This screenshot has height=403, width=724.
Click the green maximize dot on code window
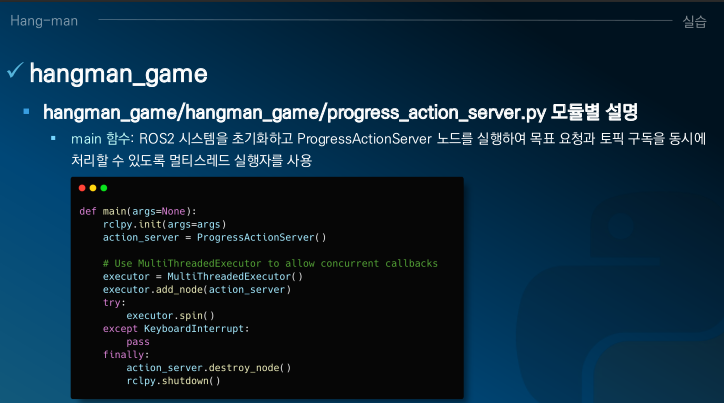(x=104, y=188)
